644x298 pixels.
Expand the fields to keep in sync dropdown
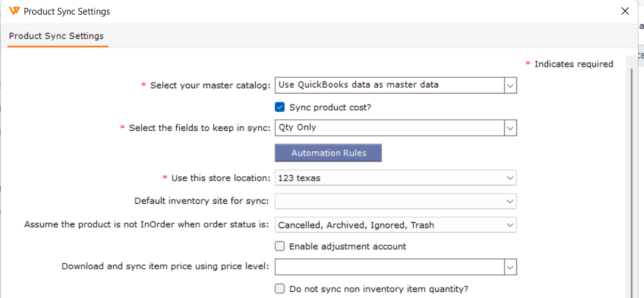(x=510, y=128)
